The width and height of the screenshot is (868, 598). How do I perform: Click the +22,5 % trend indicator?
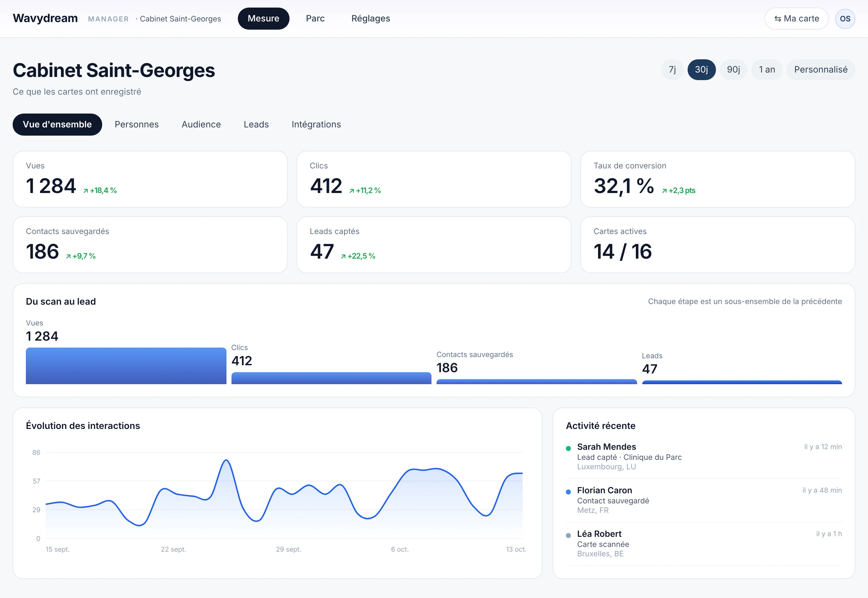click(358, 256)
